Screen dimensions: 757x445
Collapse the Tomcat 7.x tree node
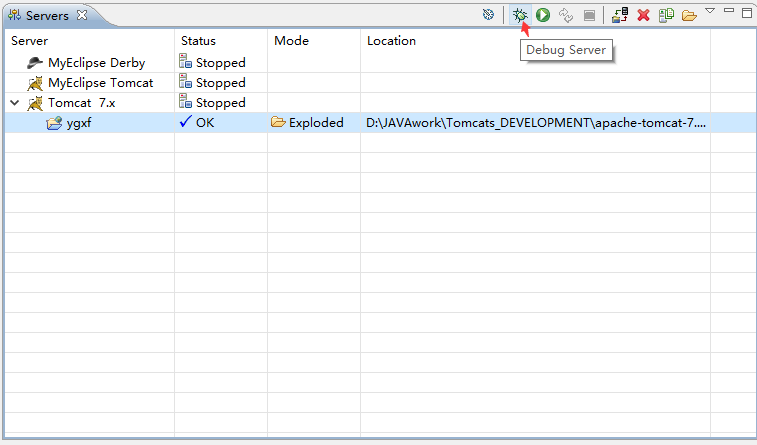point(15,103)
